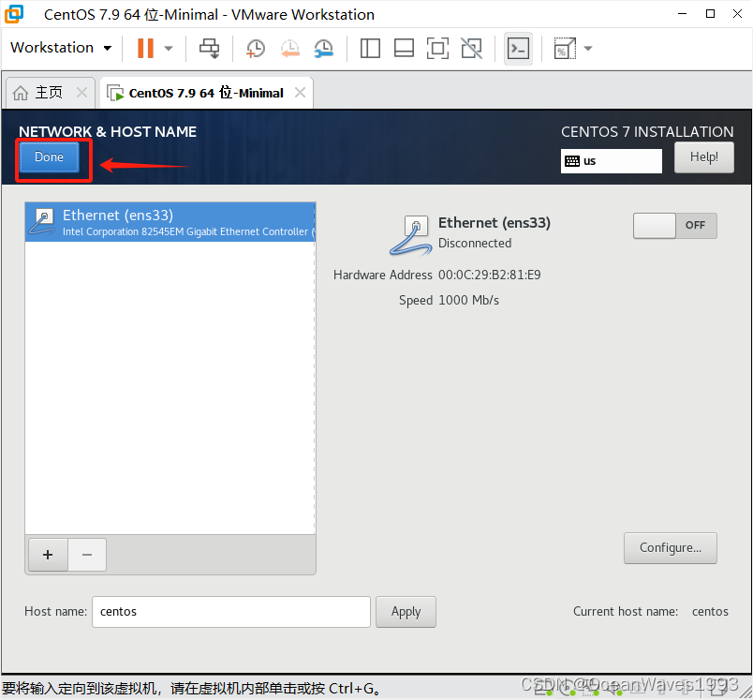Remove the selected network device

87,555
